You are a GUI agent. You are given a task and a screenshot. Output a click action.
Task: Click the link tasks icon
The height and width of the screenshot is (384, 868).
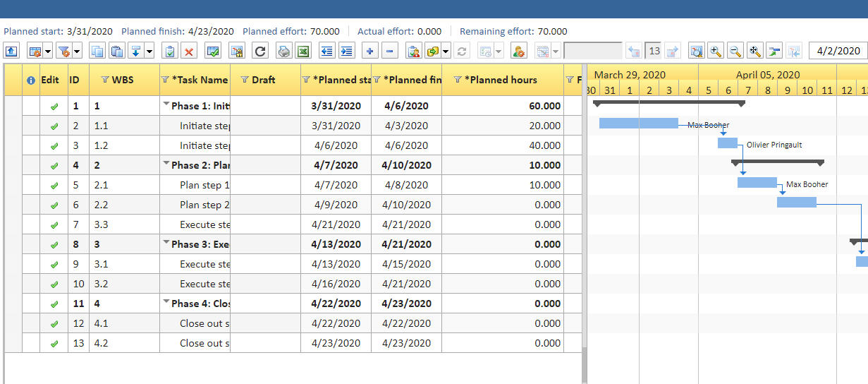pos(433,51)
